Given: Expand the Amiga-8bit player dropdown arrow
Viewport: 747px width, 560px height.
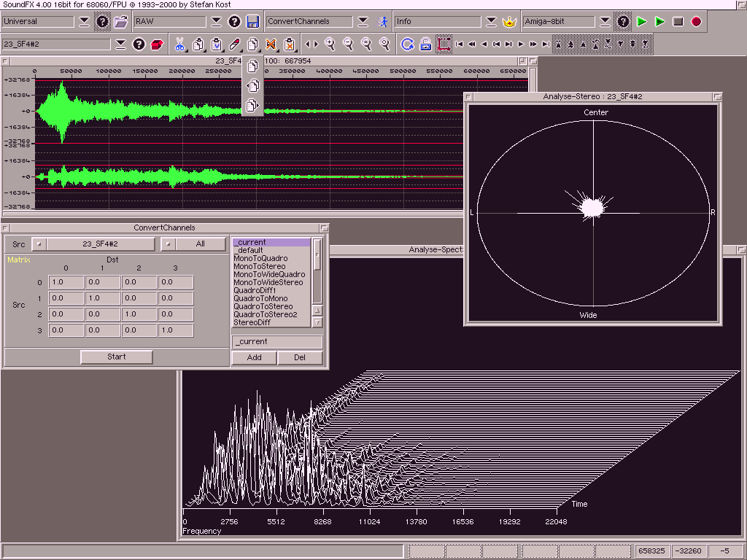Looking at the screenshot, I should click(605, 22).
